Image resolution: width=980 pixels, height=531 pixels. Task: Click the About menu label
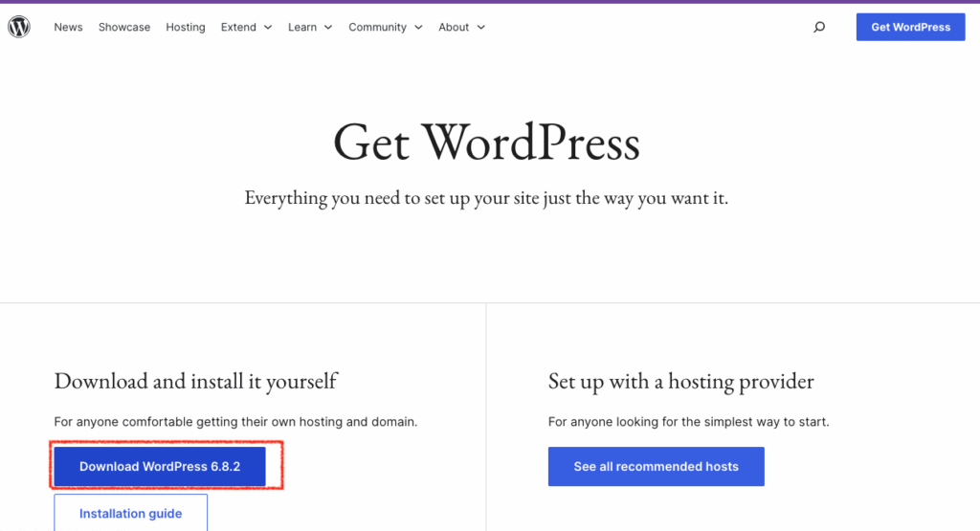tap(454, 27)
